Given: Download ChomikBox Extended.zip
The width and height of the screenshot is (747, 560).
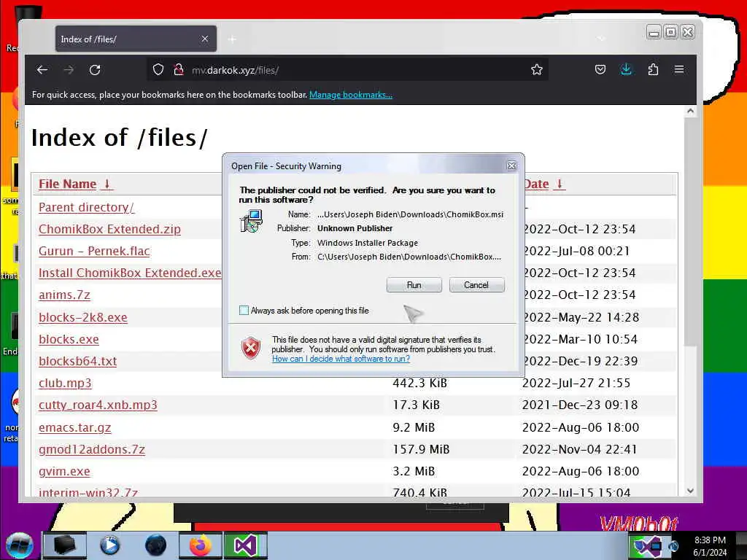Looking at the screenshot, I should [109, 229].
